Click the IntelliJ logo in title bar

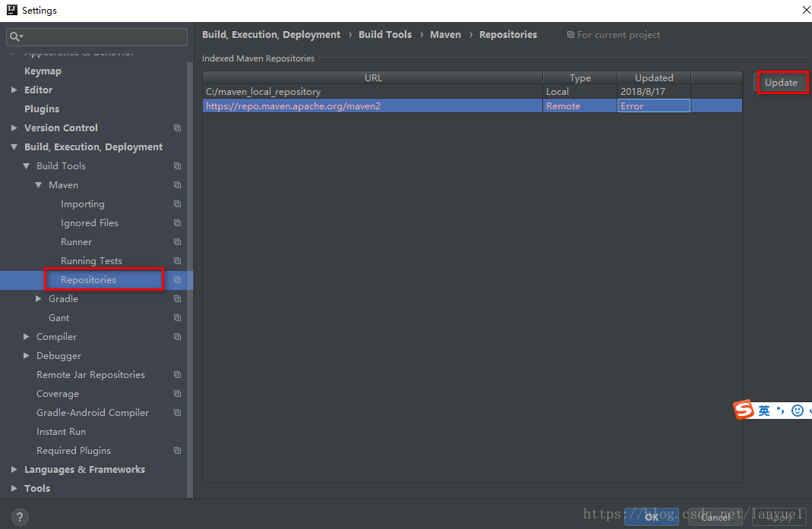12,10
